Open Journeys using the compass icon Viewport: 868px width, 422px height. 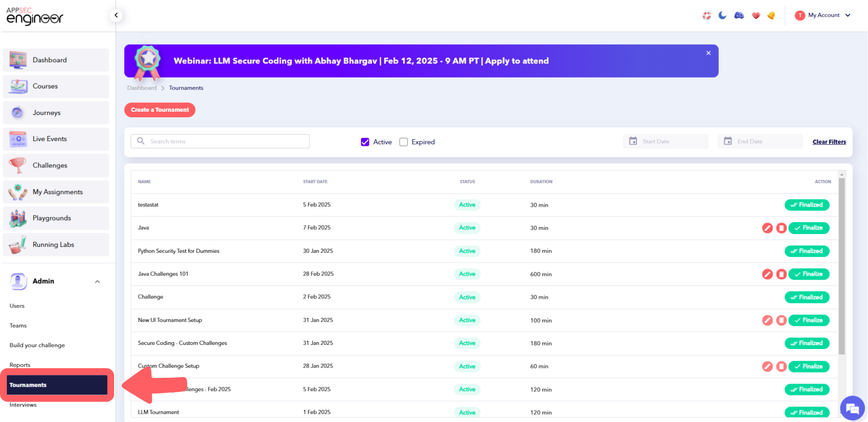tap(18, 113)
